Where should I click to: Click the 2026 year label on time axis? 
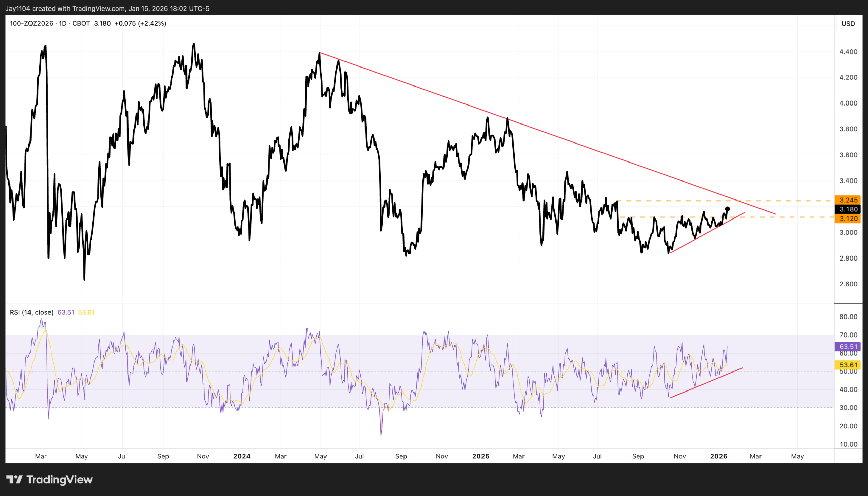pyautogui.click(x=718, y=456)
